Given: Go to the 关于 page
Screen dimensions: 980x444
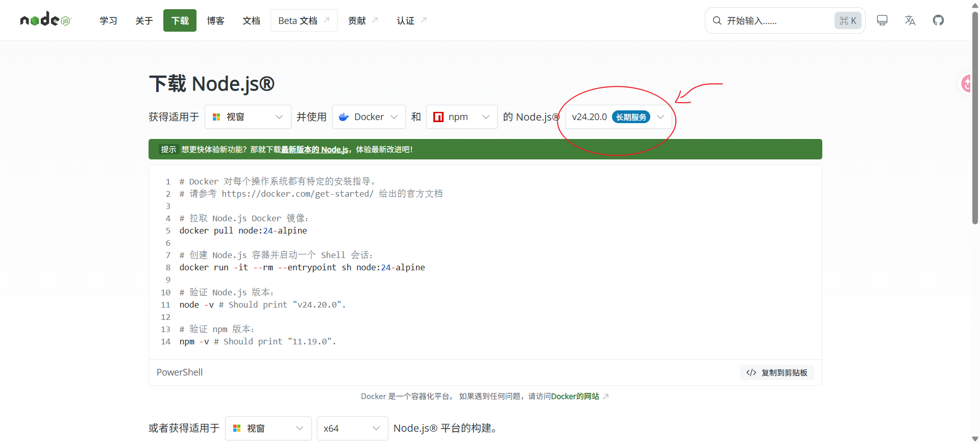Looking at the screenshot, I should 144,20.
